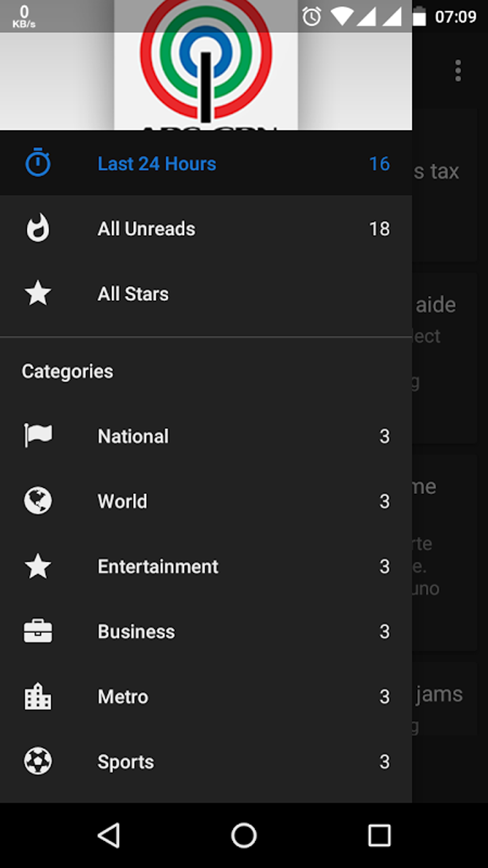Image resolution: width=488 pixels, height=868 pixels.
Task: Open the All Unreads list
Action: [x=146, y=229]
